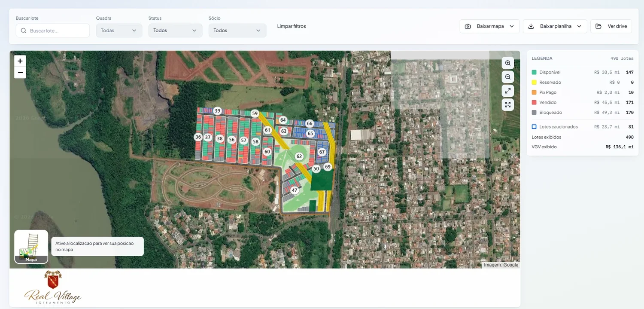Click the four-corner arrows fit-view icon
This screenshot has height=309, width=644.
508,104
